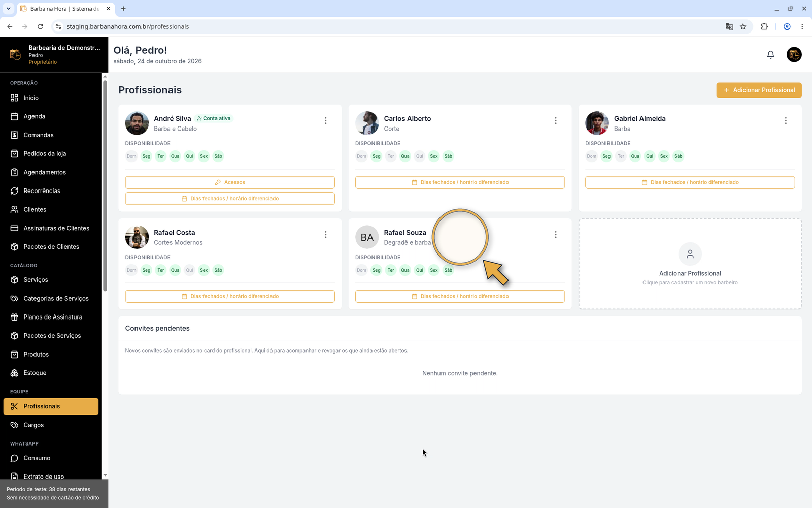Toggle Ter availability for Carlos Alberto
The image size is (812, 508).
click(x=391, y=156)
